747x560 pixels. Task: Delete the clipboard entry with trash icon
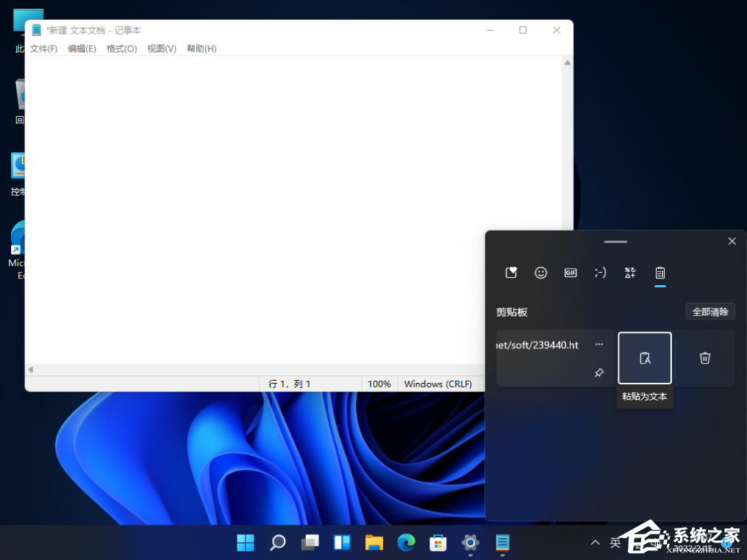(704, 358)
